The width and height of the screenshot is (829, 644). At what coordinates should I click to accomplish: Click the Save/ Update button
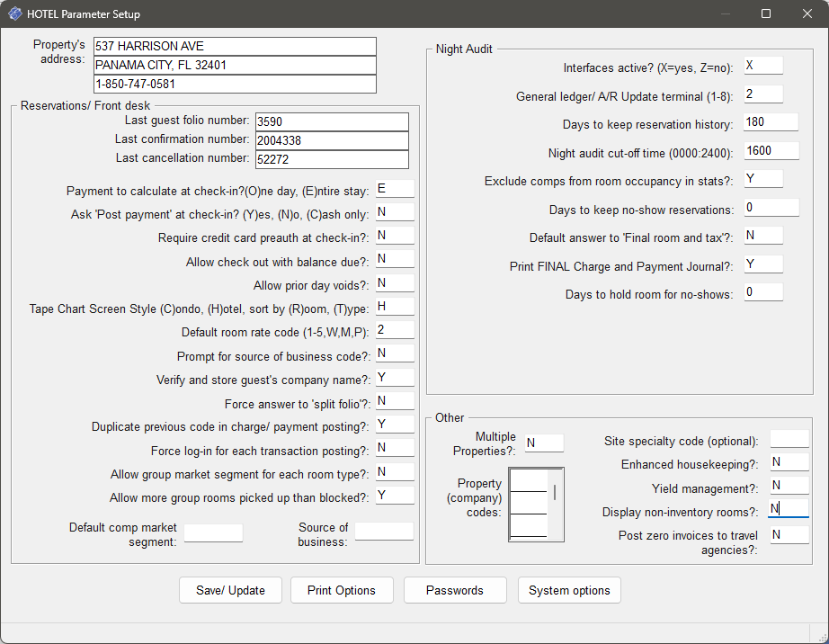point(230,590)
